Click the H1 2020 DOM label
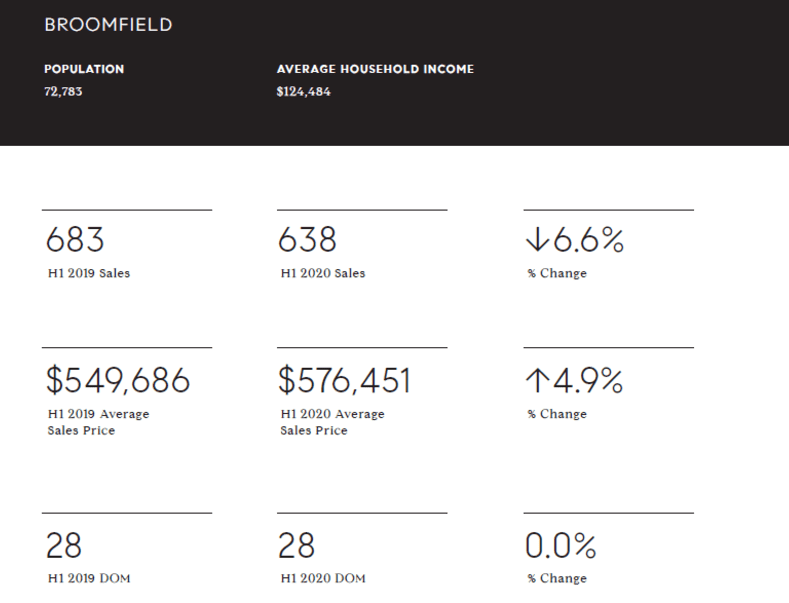Viewport: 789px width, 603px height. [321, 578]
